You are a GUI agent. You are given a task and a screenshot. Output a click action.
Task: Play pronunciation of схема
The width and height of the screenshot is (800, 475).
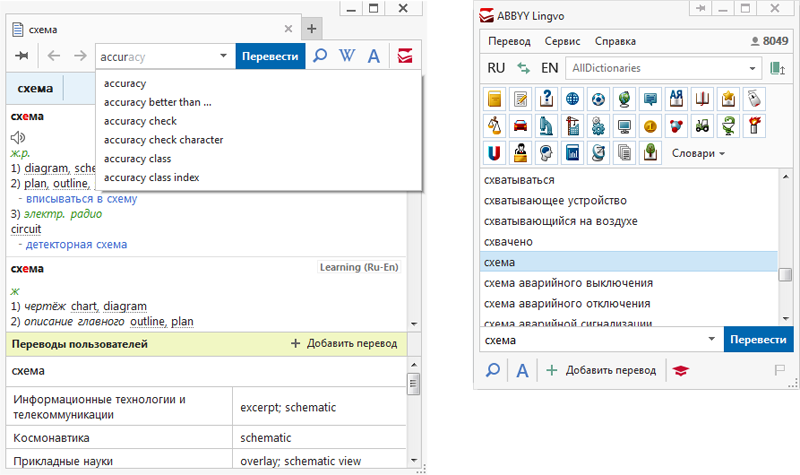[x=18, y=137]
